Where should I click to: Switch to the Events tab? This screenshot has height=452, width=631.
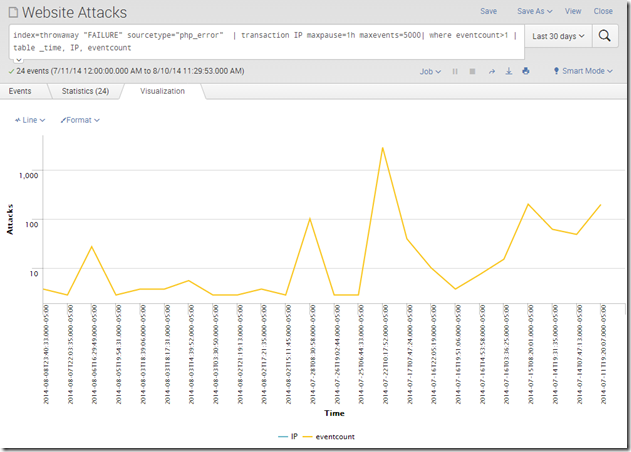click(20, 91)
